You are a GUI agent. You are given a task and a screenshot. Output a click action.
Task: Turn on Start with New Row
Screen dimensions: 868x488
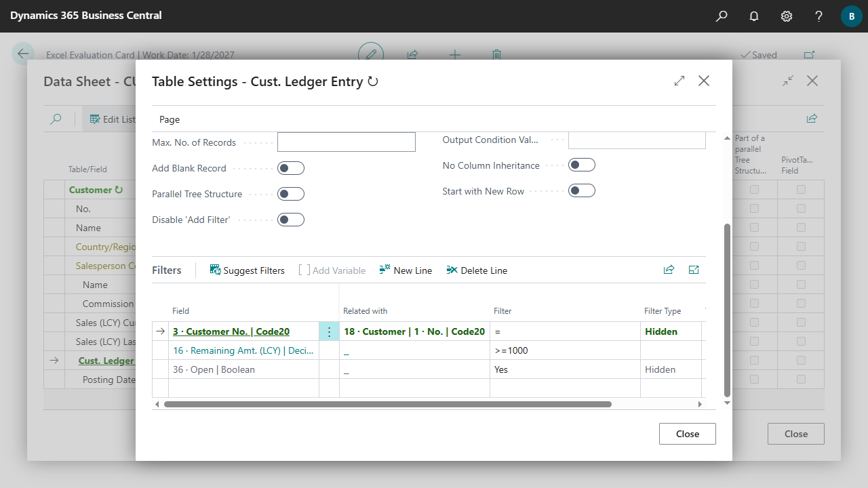582,191
